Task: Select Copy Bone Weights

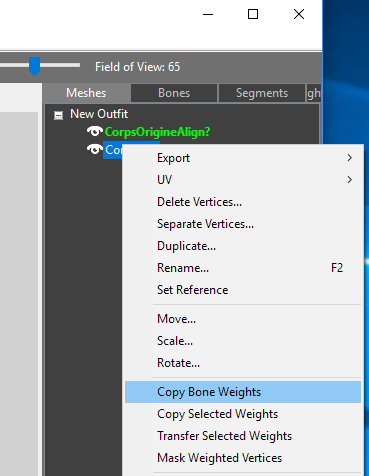Action: [243, 392]
